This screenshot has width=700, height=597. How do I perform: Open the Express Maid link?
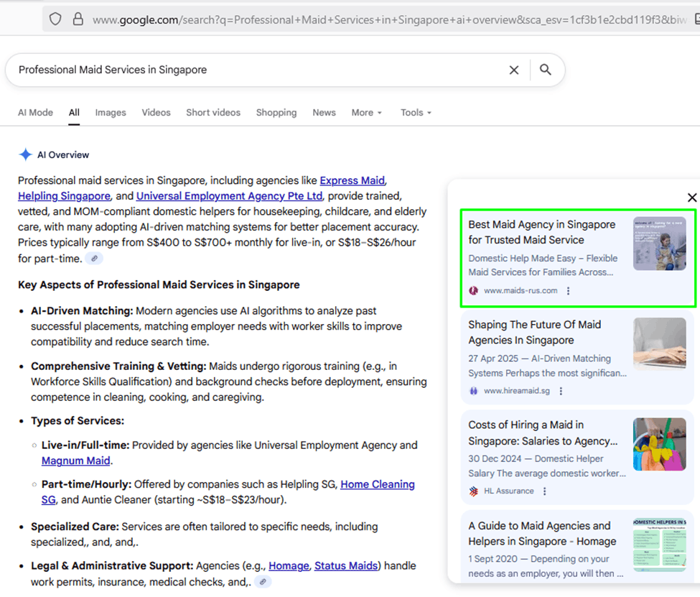coord(352,180)
